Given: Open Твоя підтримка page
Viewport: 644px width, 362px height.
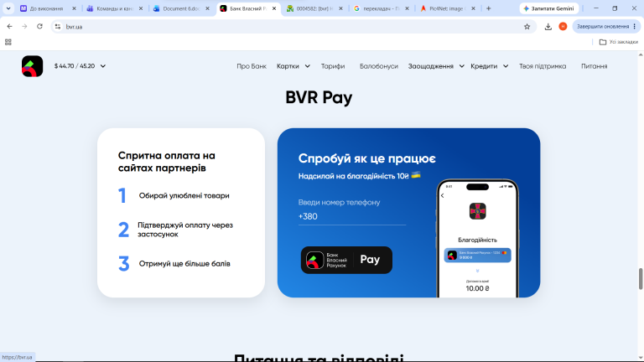Looking at the screenshot, I should pos(543,66).
